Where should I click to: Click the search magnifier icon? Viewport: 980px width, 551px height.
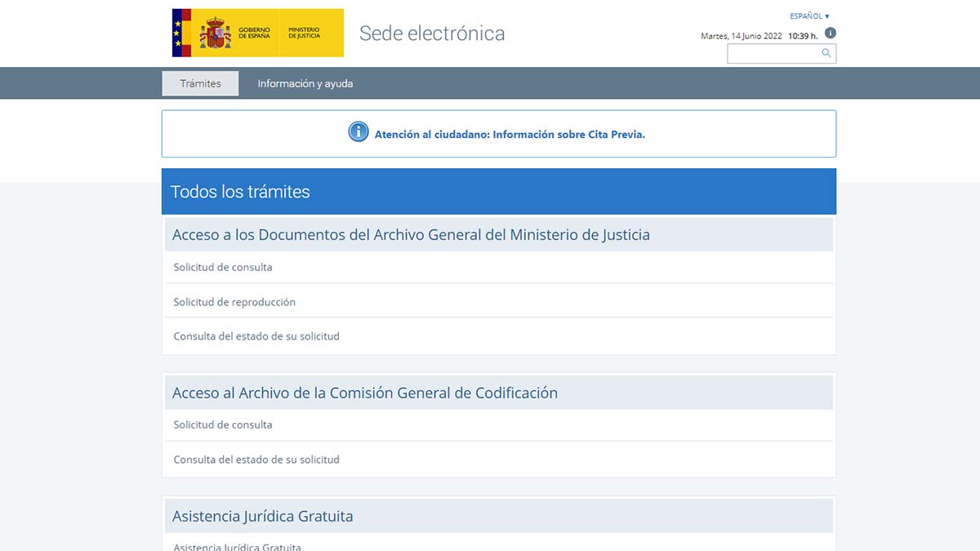[826, 53]
